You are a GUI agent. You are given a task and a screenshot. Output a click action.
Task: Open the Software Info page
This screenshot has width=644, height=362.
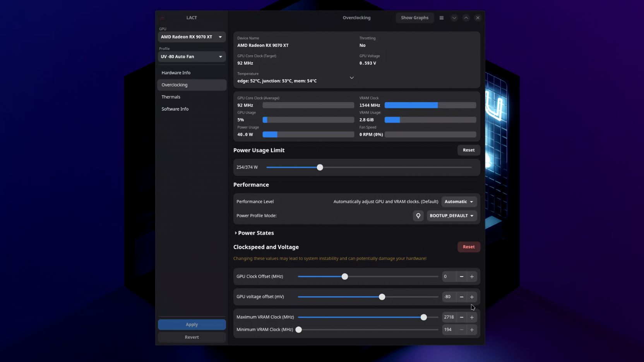click(x=192, y=109)
